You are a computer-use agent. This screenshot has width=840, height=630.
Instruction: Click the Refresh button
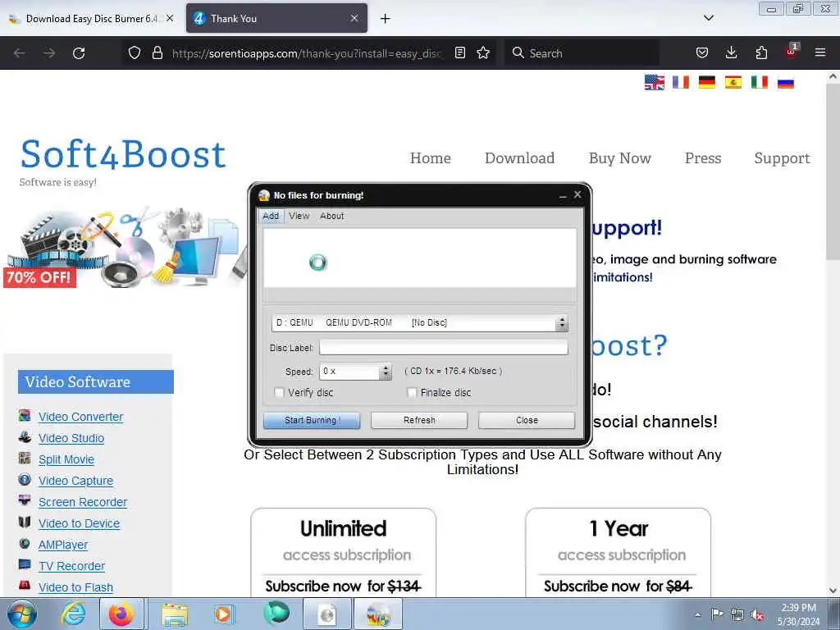pos(419,421)
